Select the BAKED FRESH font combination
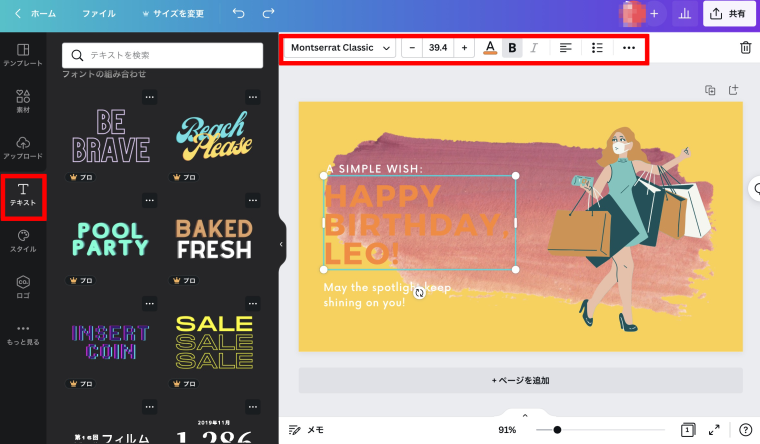This screenshot has height=444, width=760. coord(214,239)
